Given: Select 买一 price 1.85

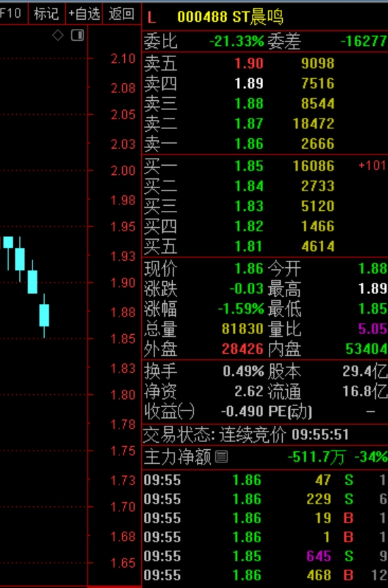Looking at the screenshot, I should point(249,166).
